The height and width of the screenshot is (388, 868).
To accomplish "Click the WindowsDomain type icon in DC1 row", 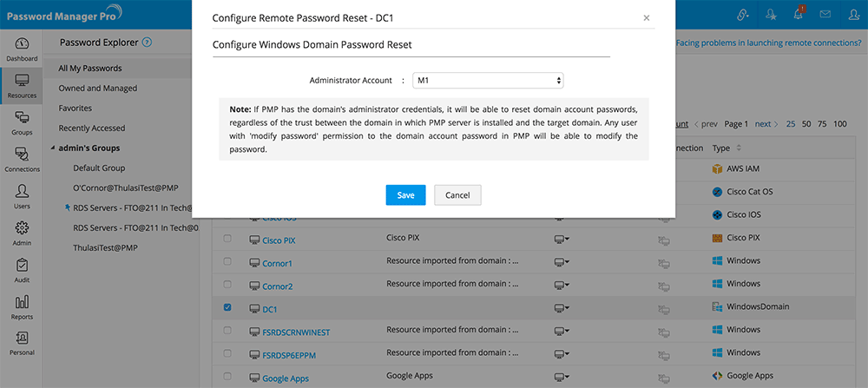I will 718,306.
